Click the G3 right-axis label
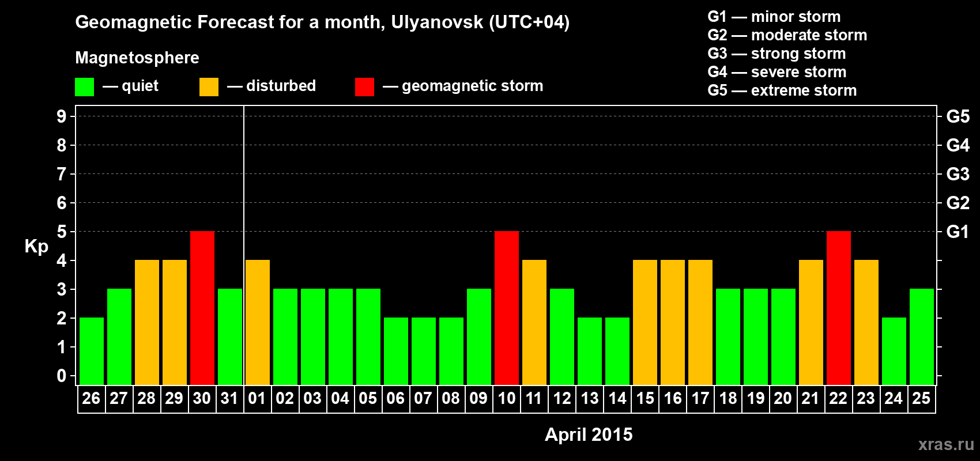Image resolution: width=980 pixels, height=461 pixels. coord(958,174)
